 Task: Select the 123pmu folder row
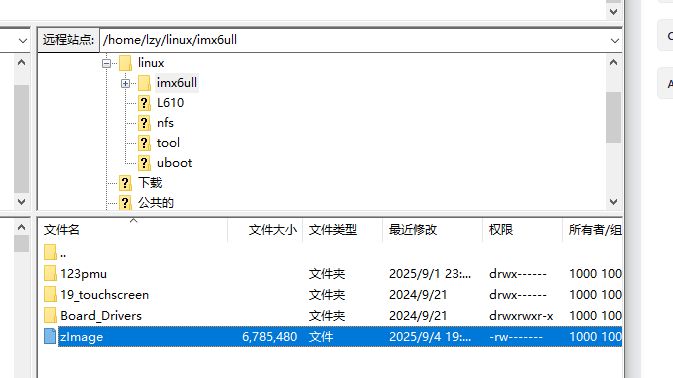[x=330, y=274]
